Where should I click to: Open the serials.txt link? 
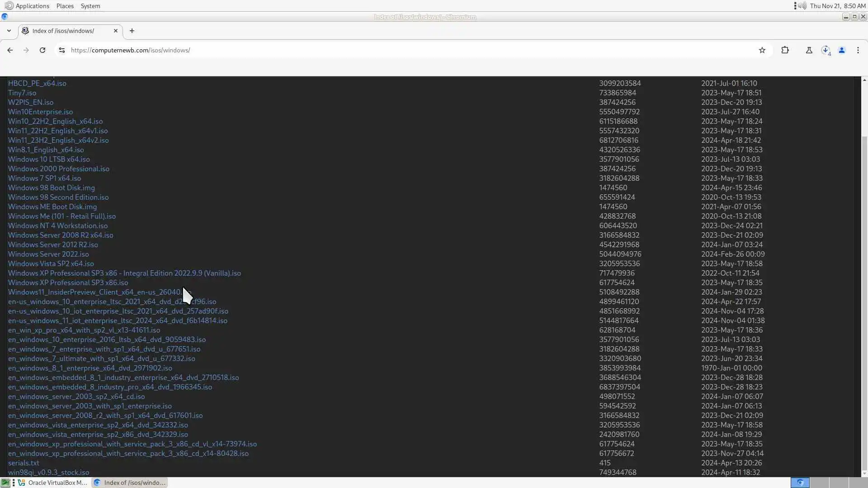tap(24, 463)
